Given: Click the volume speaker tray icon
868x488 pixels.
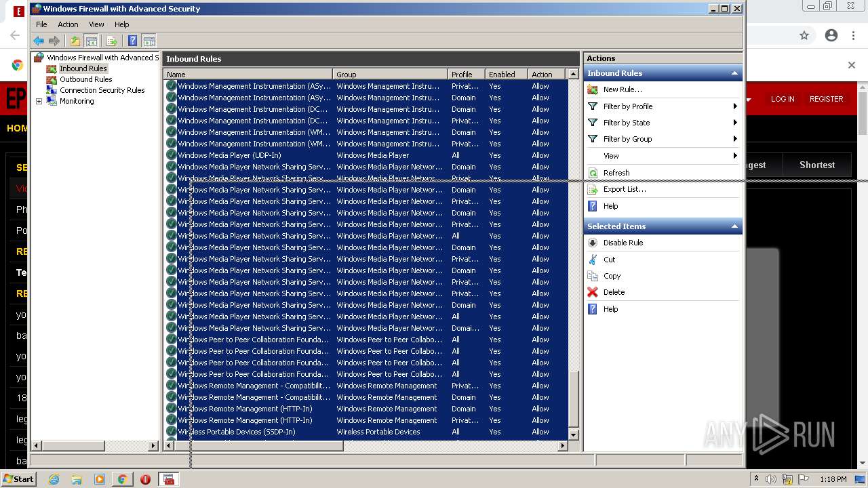Looking at the screenshot, I should tap(771, 479).
